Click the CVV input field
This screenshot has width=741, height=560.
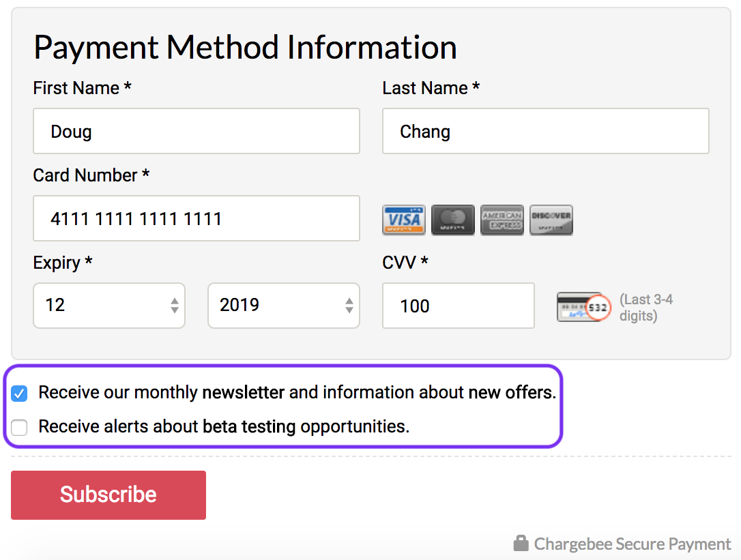(458, 306)
